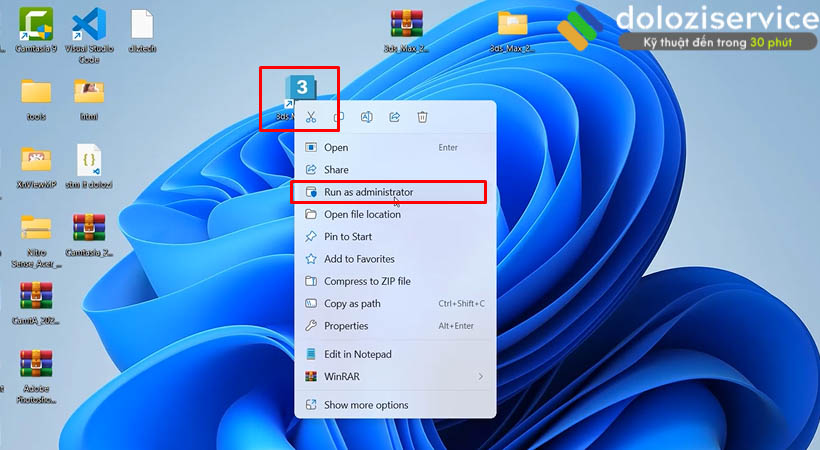Select the Visual Studio Code desktop shortcut
The width and height of the screenshot is (820, 450).
[x=88, y=26]
